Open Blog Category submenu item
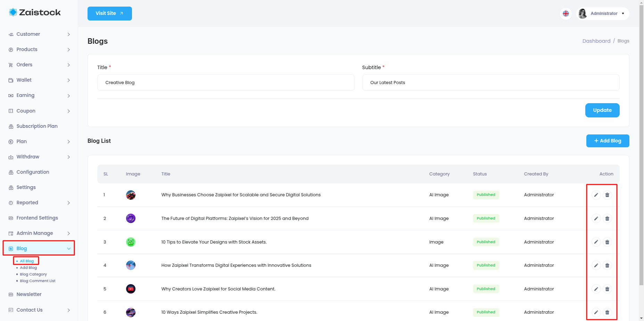 coord(33,274)
